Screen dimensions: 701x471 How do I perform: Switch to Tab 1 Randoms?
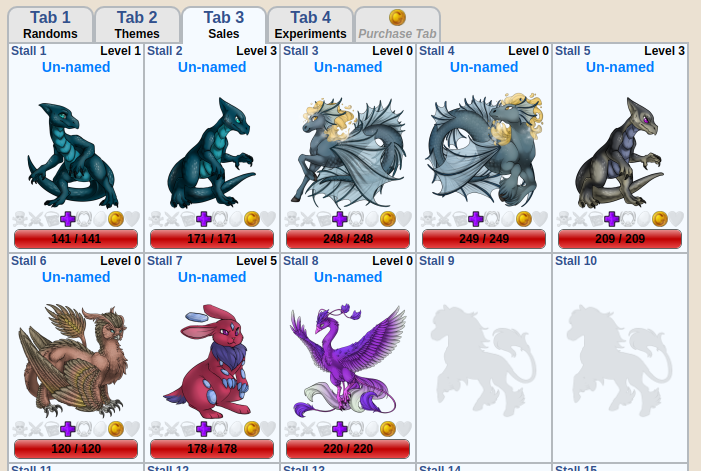point(51,25)
